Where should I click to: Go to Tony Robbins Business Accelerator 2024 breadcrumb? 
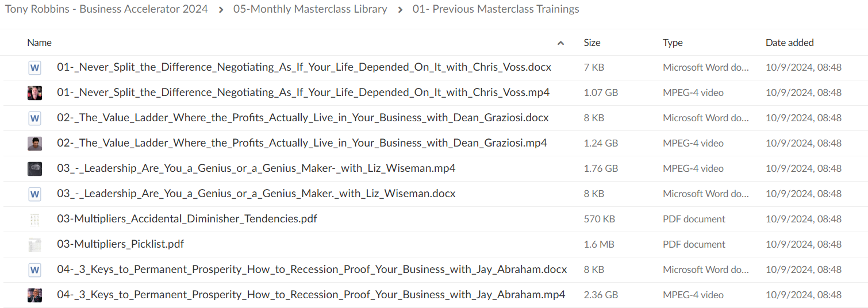coord(107,9)
